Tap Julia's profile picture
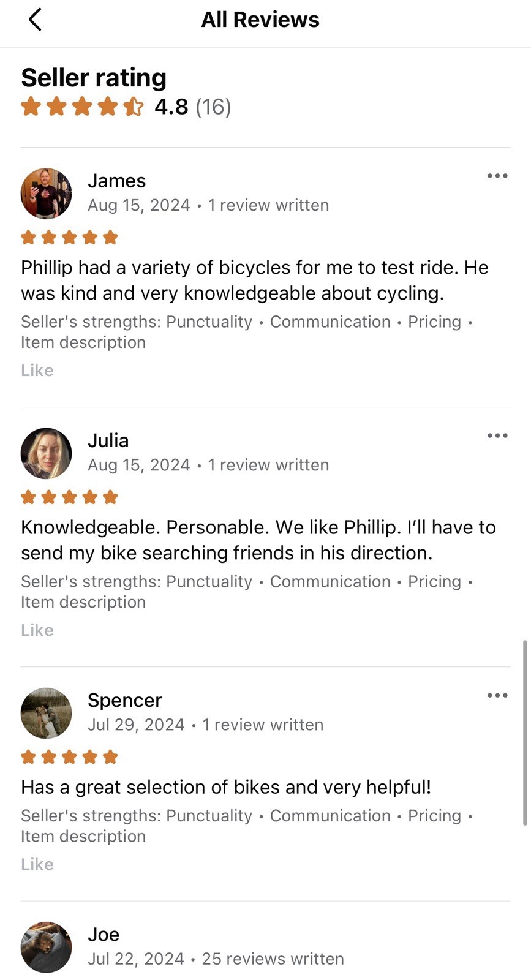531x980 pixels. click(47, 453)
